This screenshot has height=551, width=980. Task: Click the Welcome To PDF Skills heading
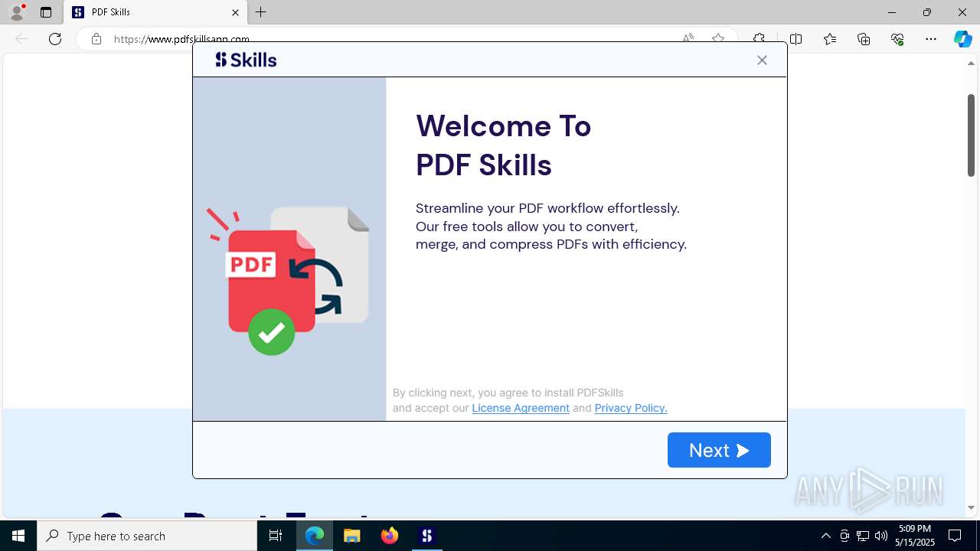pyautogui.click(x=503, y=145)
